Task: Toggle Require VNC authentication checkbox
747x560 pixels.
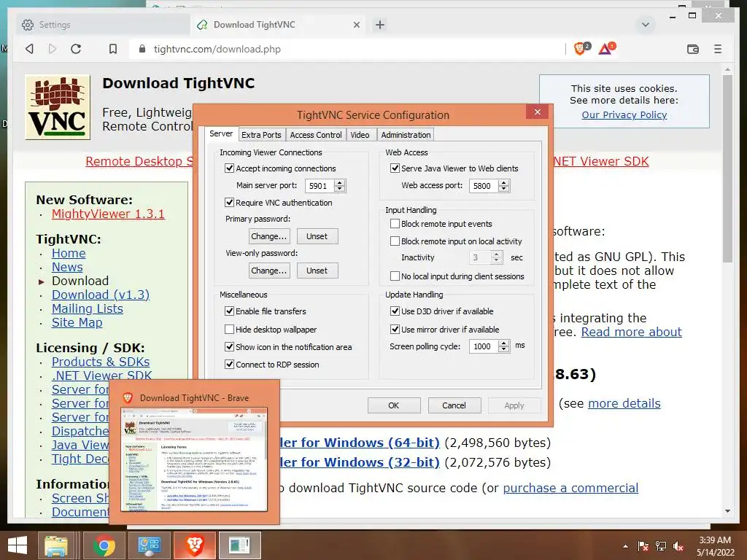Action: click(x=229, y=203)
